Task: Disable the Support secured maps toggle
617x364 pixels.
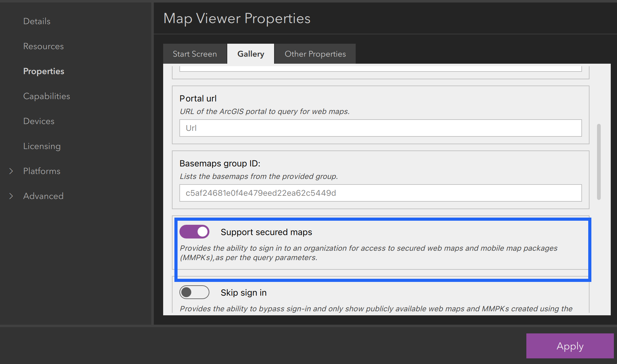Action: [x=194, y=232]
